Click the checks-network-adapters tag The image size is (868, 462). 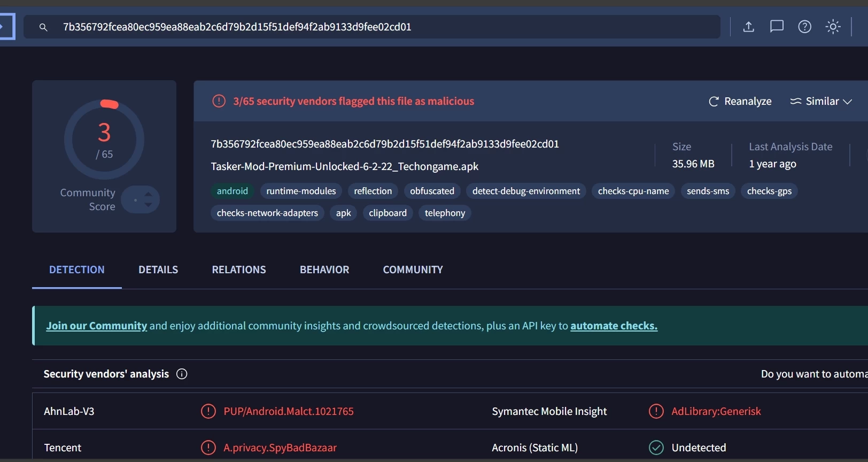[267, 213]
